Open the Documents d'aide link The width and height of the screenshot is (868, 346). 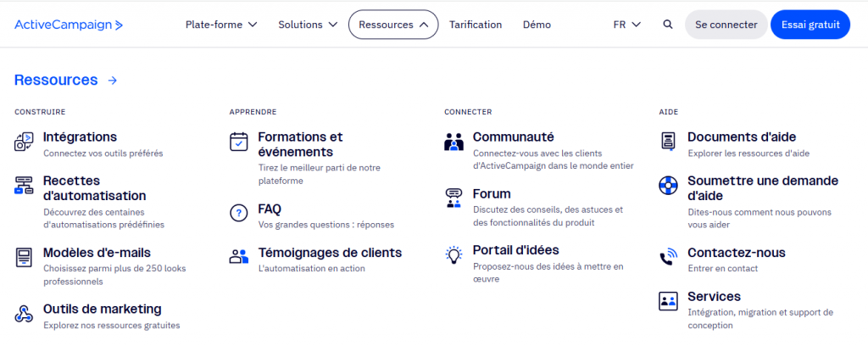tap(742, 137)
